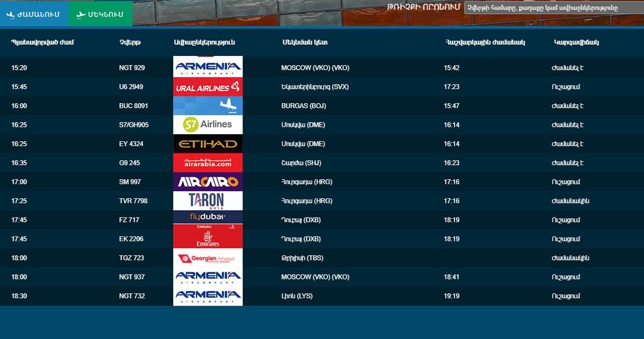Click the scheduled time column header
Screen dimensions: 644x339
[x=42, y=42]
